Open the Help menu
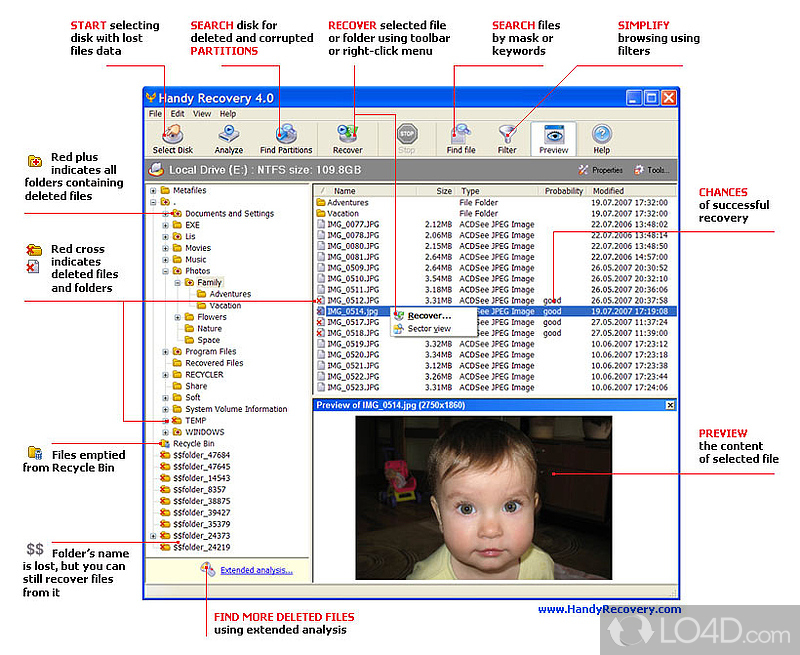The height and width of the screenshot is (655, 800). [x=228, y=114]
